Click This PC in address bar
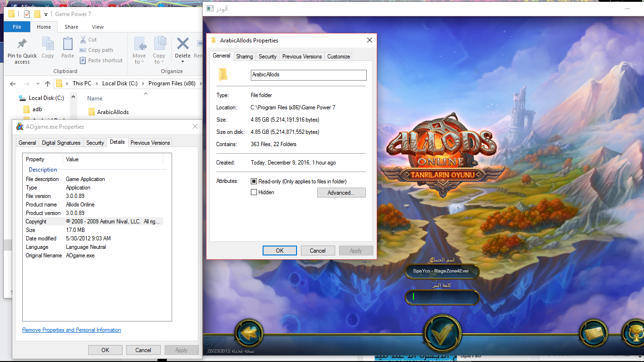644x362 pixels. (82, 83)
